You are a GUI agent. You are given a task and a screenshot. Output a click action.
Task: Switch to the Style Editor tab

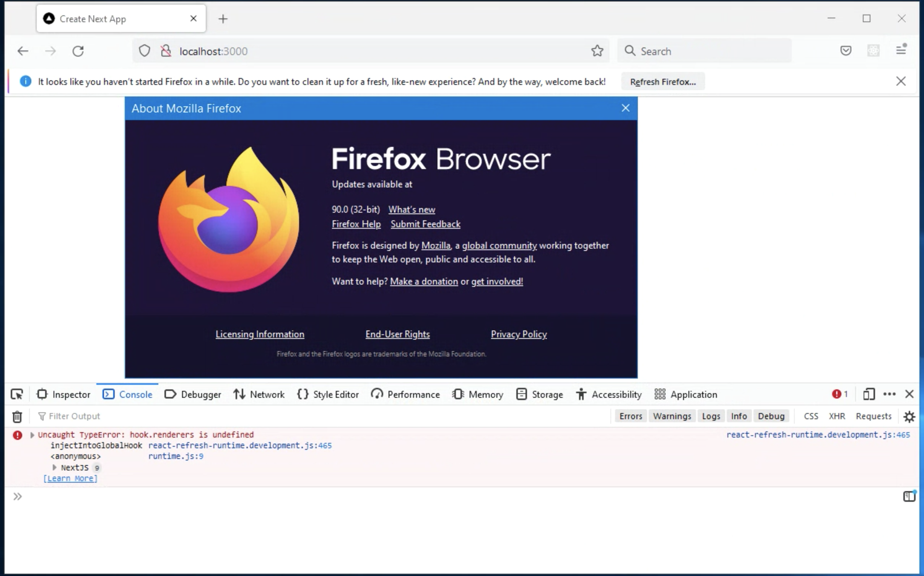click(328, 394)
